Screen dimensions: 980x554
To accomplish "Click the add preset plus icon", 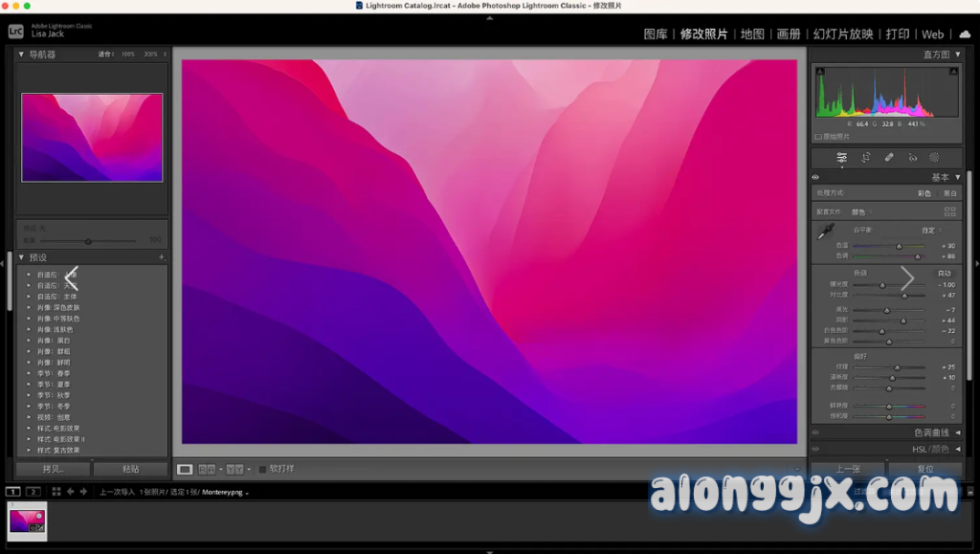I will (162, 257).
